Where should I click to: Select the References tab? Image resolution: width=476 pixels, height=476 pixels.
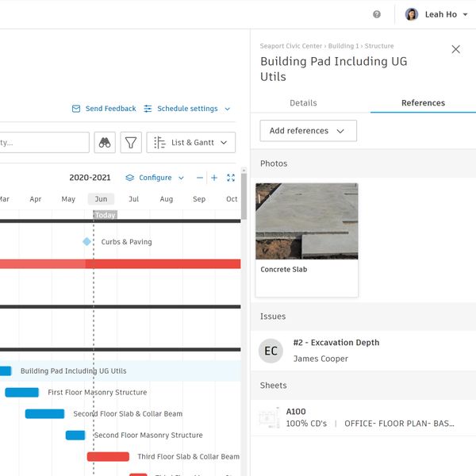(x=423, y=103)
